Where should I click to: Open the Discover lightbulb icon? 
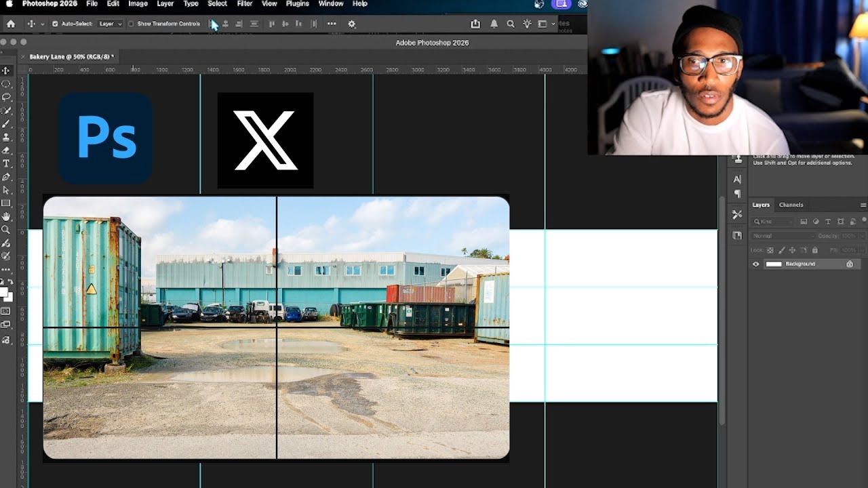click(527, 24)
